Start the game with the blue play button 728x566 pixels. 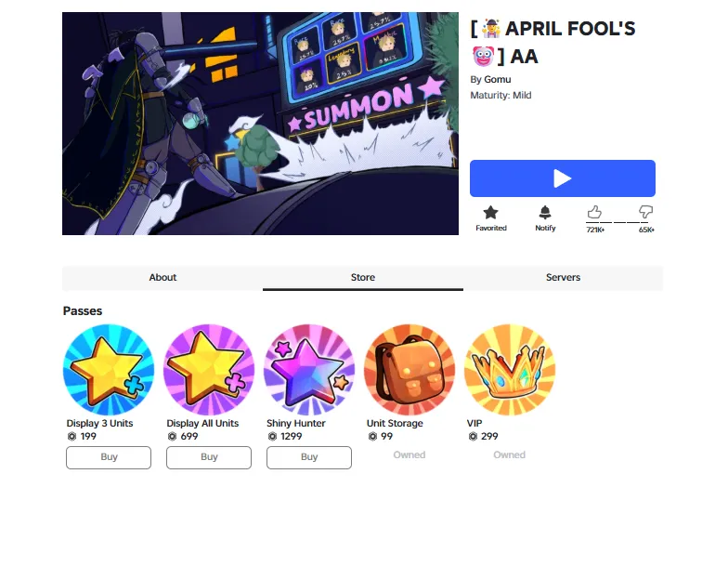point(563,178)
